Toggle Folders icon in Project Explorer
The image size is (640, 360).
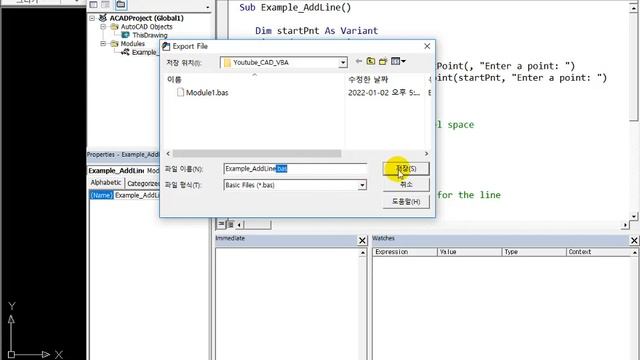pyautogui.click(x=120, y=4)
